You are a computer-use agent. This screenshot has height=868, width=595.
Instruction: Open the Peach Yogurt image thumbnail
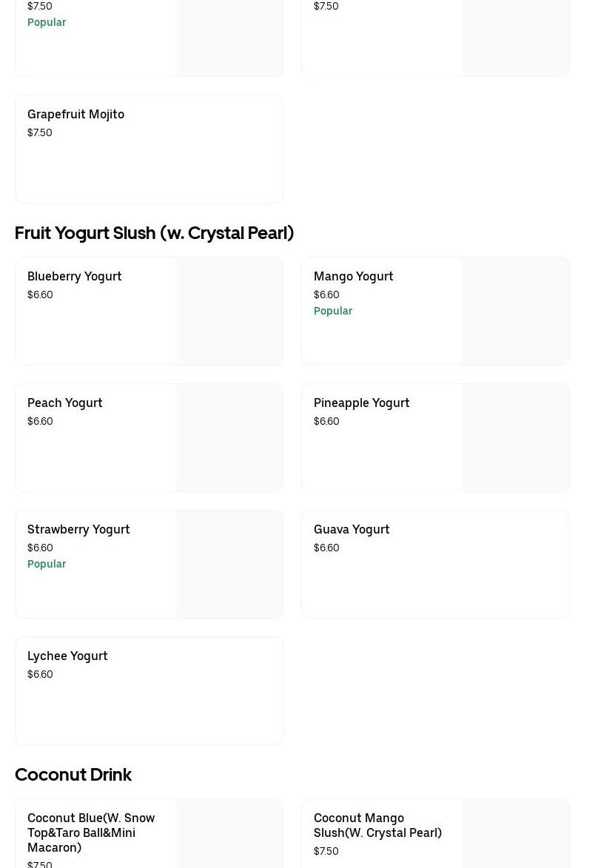tap(229, 437)
